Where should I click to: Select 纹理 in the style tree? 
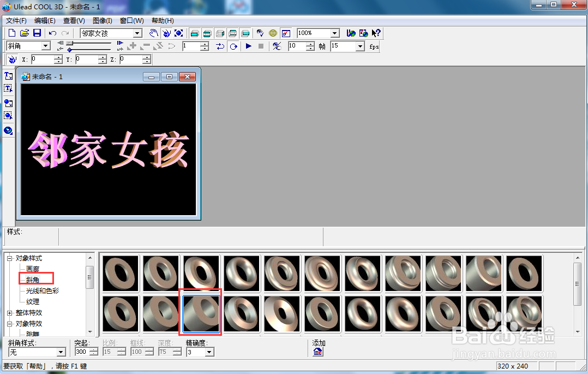pos(33,301)
